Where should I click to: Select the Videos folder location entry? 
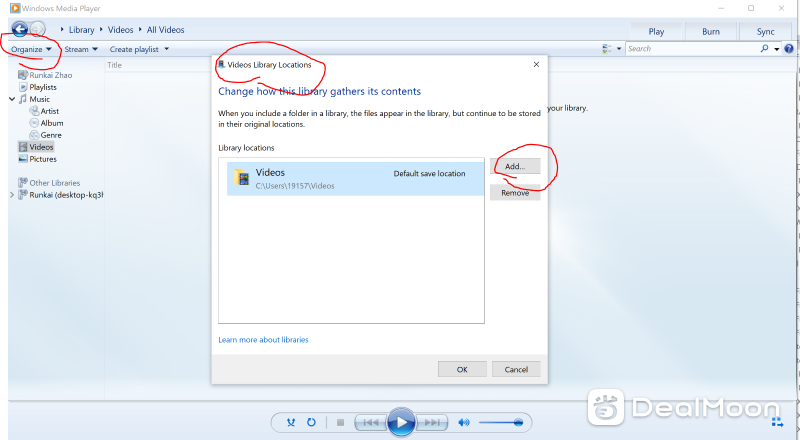coord(355,179)
